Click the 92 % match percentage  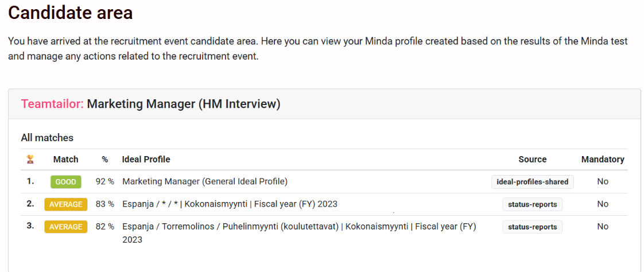(x=105, y=181)
